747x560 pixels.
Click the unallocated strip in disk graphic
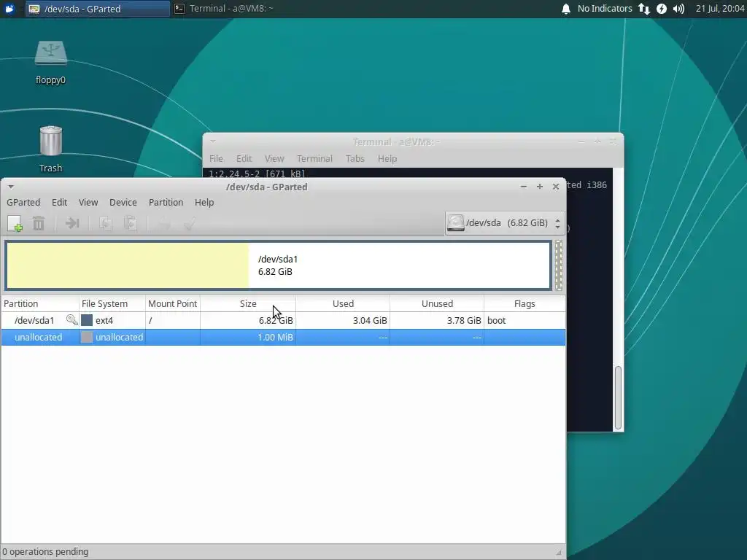(x=558, y=265)
